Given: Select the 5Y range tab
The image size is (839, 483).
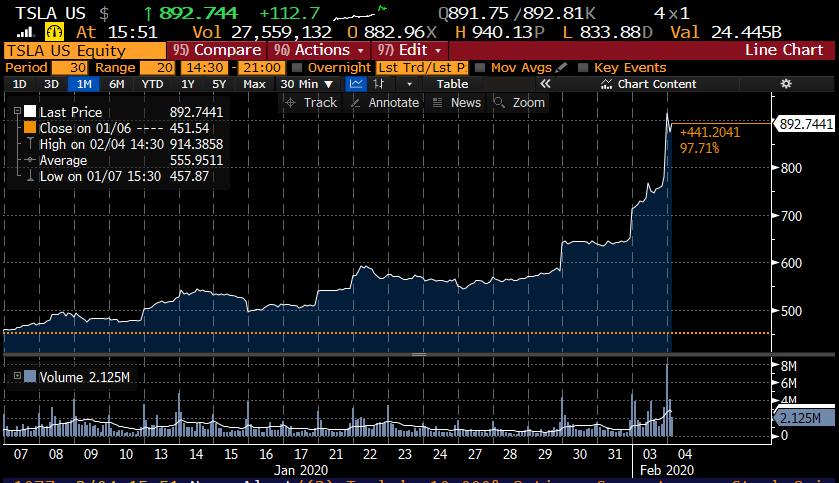Looking at the screenshot, I should tap(219, 84).
